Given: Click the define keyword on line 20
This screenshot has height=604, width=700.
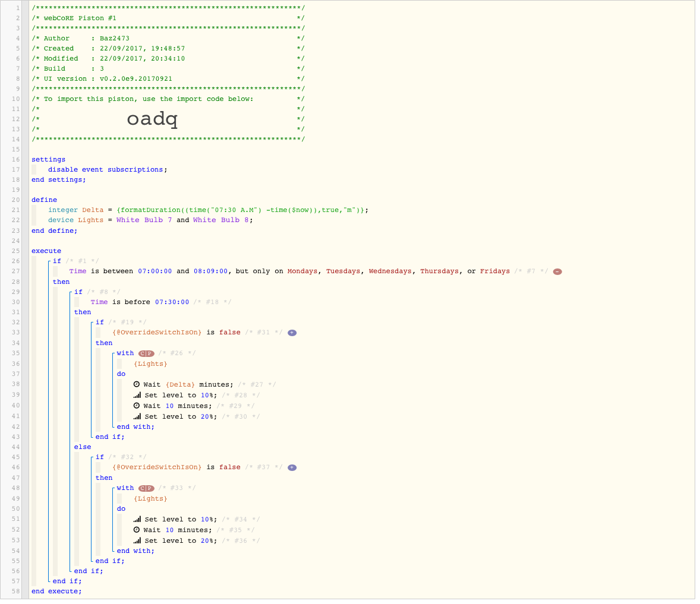Looking at the screenshot, I should click(x=44, y=200).
